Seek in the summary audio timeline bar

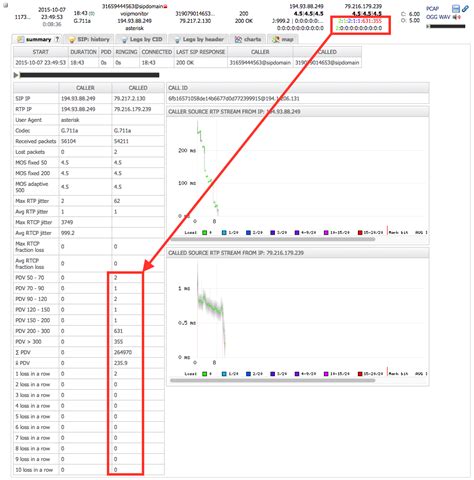tap(89, 75)
